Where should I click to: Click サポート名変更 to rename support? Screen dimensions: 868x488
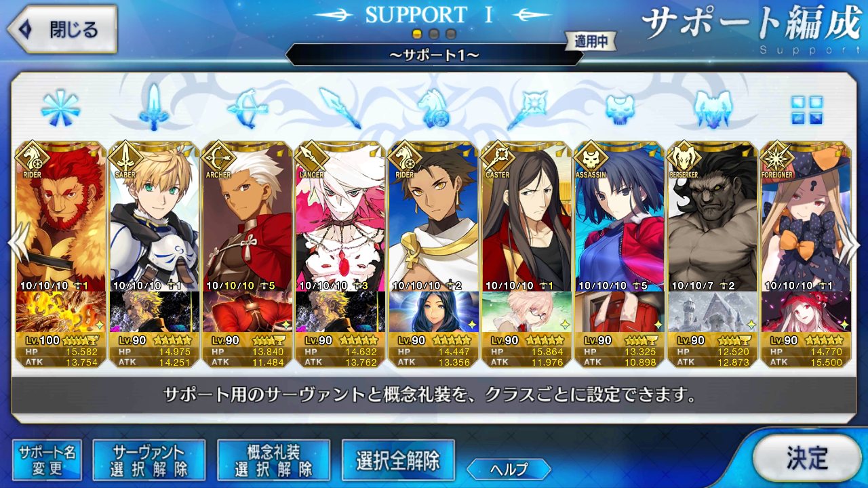click(47, 460)
